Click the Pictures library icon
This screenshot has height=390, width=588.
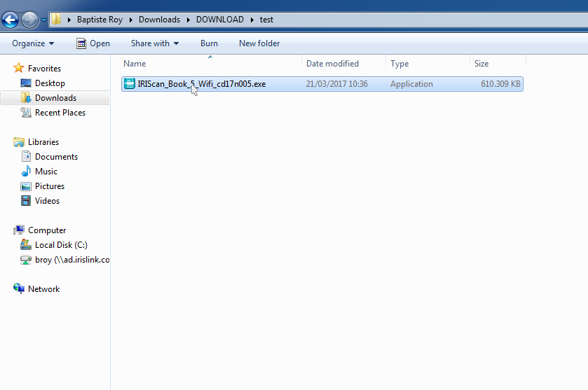click(x=26, y=186)
